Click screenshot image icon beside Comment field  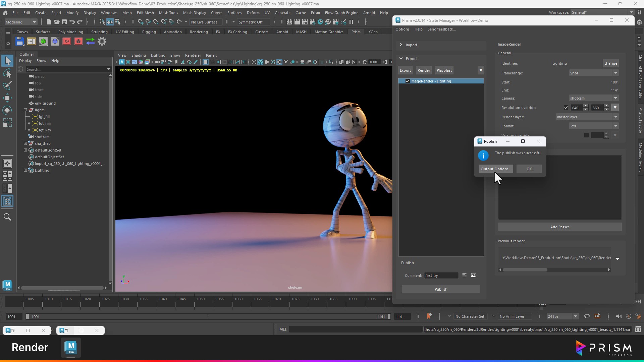[474, 275]
